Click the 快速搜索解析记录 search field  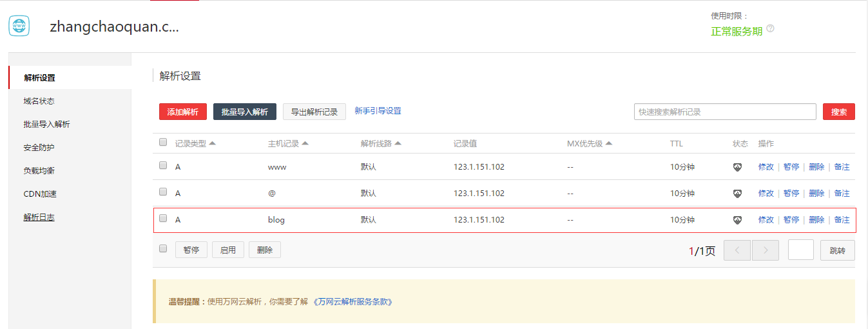[x=724, y=112]
